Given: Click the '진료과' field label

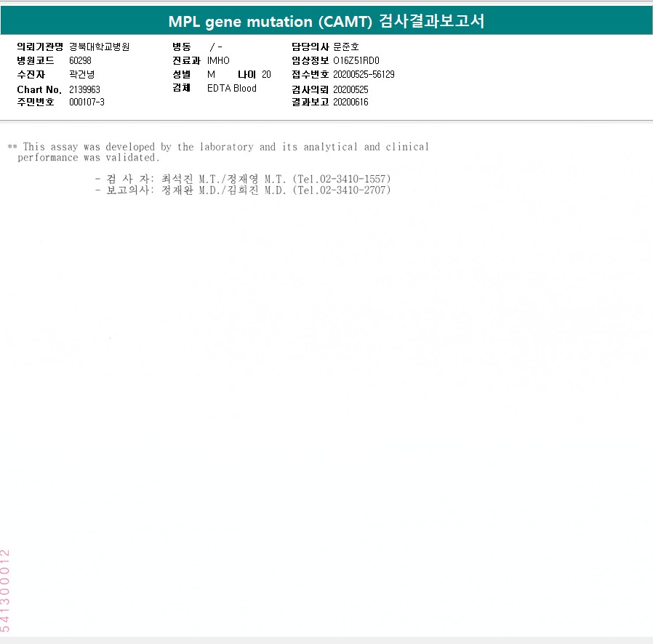Looking at the screenshot, I should coord(186,60).
